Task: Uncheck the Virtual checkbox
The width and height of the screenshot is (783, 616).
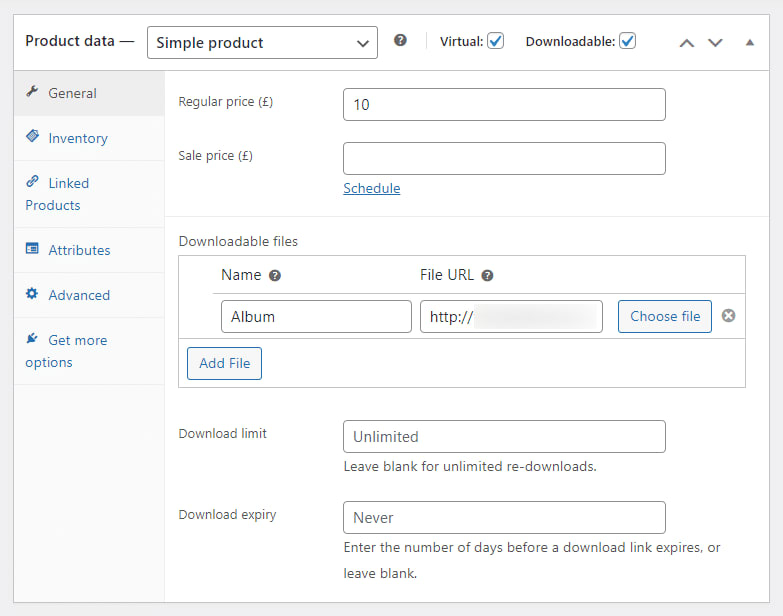Action: pos(495,41)
